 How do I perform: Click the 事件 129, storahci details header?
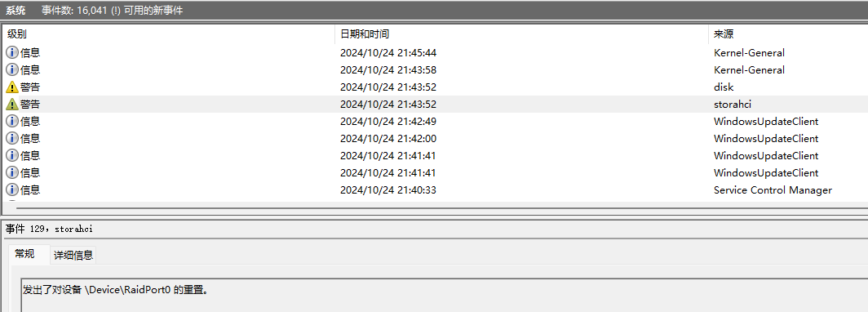tap(49, 229)
